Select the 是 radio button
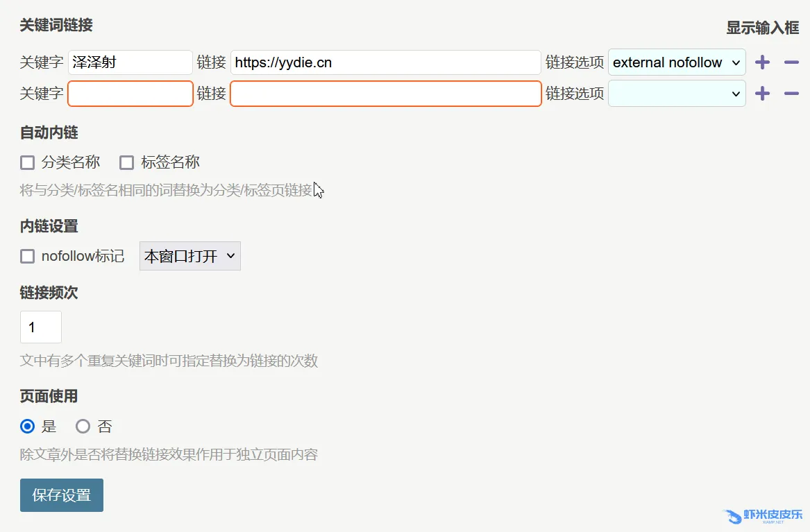Image resolution: width=810 pixels, height=532 pixels. [x=28, y=426]
